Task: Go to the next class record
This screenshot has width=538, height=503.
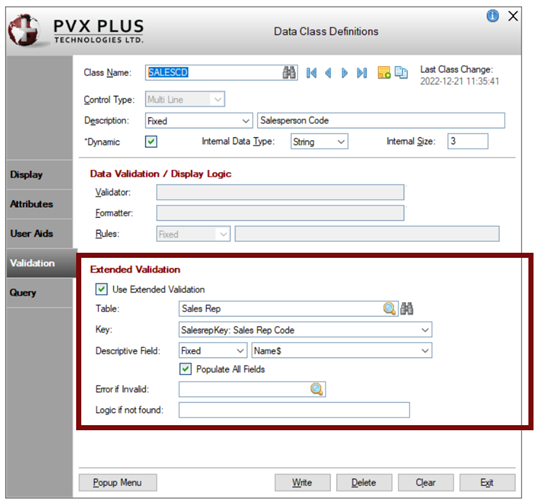Action: click(x=344, y=73)
